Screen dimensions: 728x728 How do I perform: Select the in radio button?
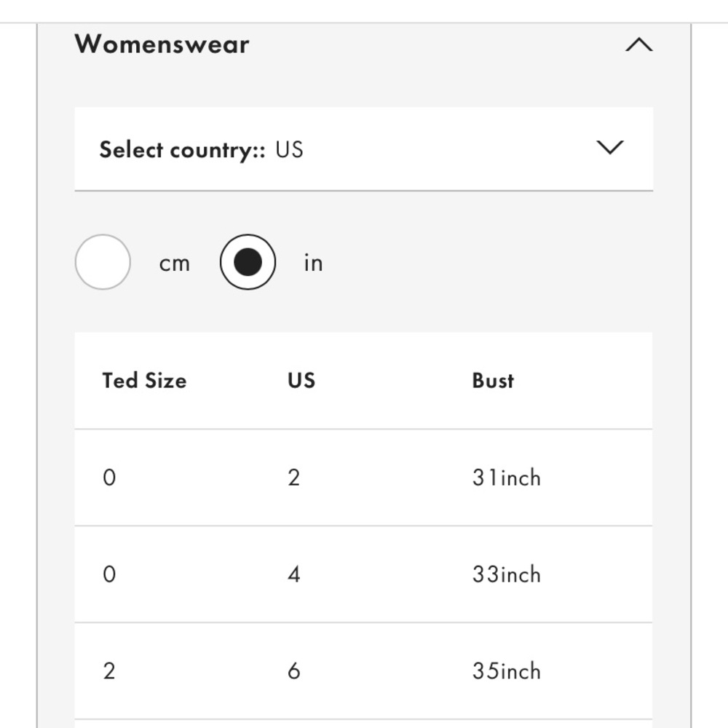248,262
